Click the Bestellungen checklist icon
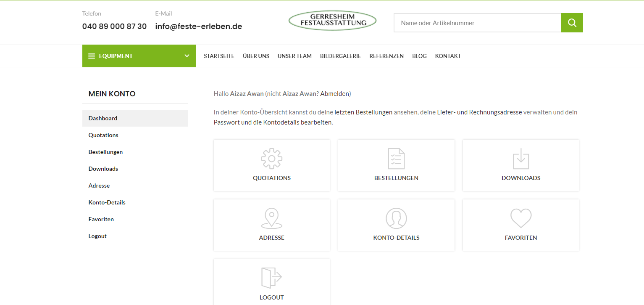Viewport: 644px width, 305px height. click(396, 159)
